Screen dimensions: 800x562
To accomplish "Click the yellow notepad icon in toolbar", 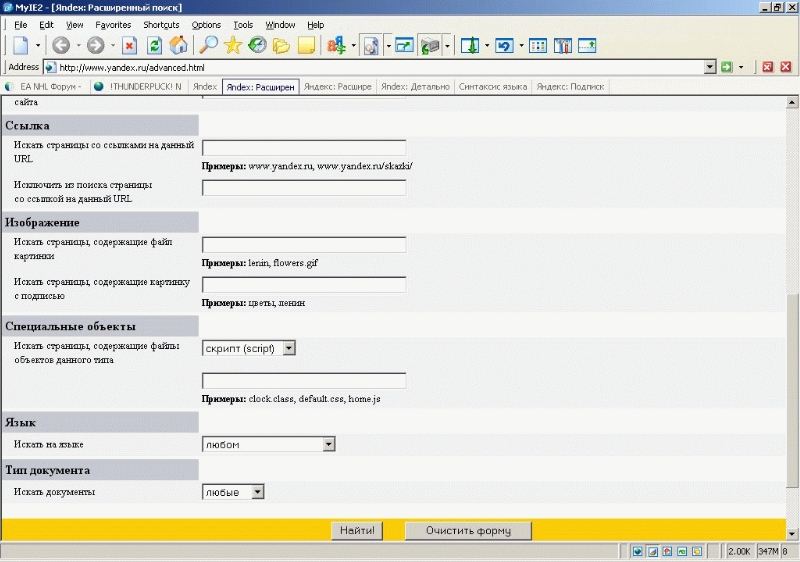I will coord(306,46).
